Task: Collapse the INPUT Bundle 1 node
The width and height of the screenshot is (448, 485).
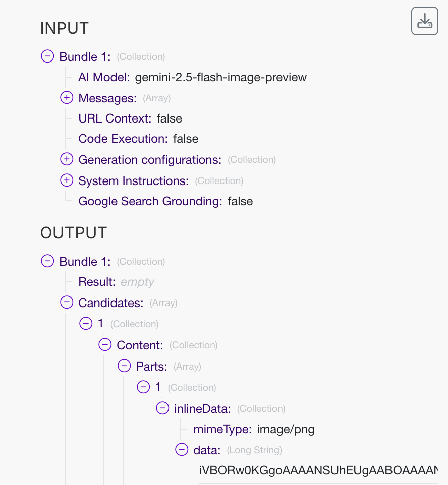Action: pyautogui.click(x=47, y=56)
